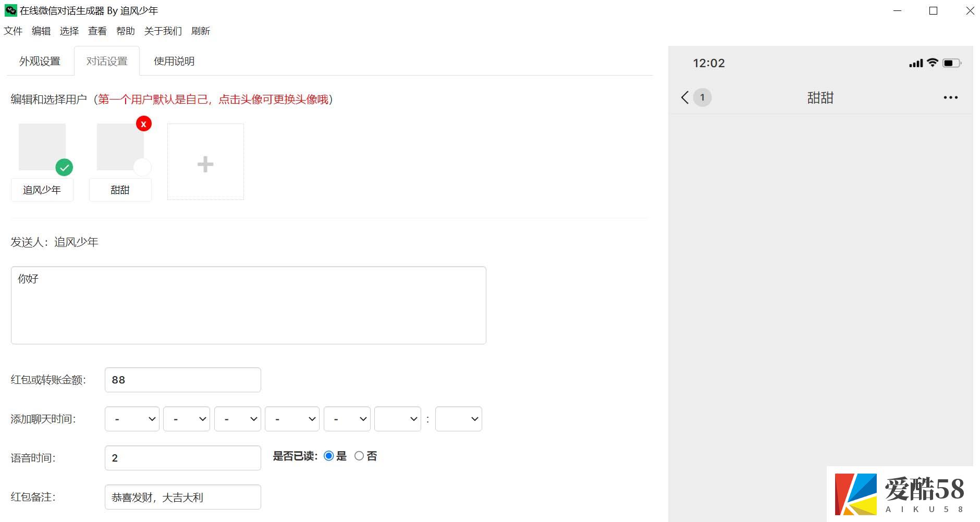Open the third chat time dropdown
This screenshot has width=980, height=522.
[x=238, y=419]
